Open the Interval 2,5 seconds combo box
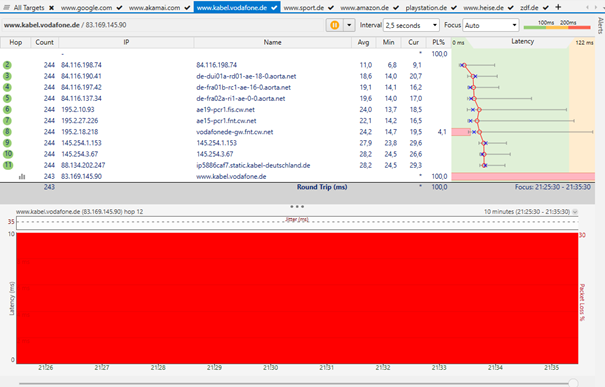Screen dimensions: 605x387 [x=411, y=25]
